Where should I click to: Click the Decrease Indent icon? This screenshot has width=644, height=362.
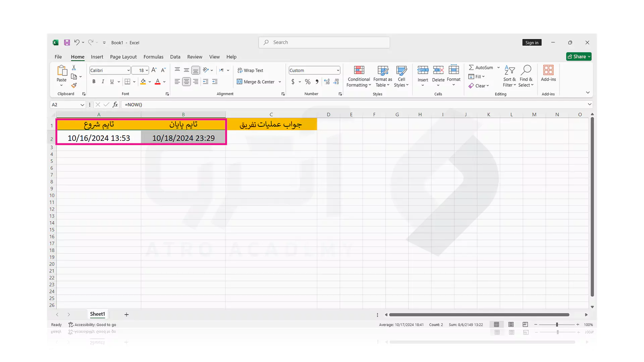pyautogui.click(x=206, y=81)
